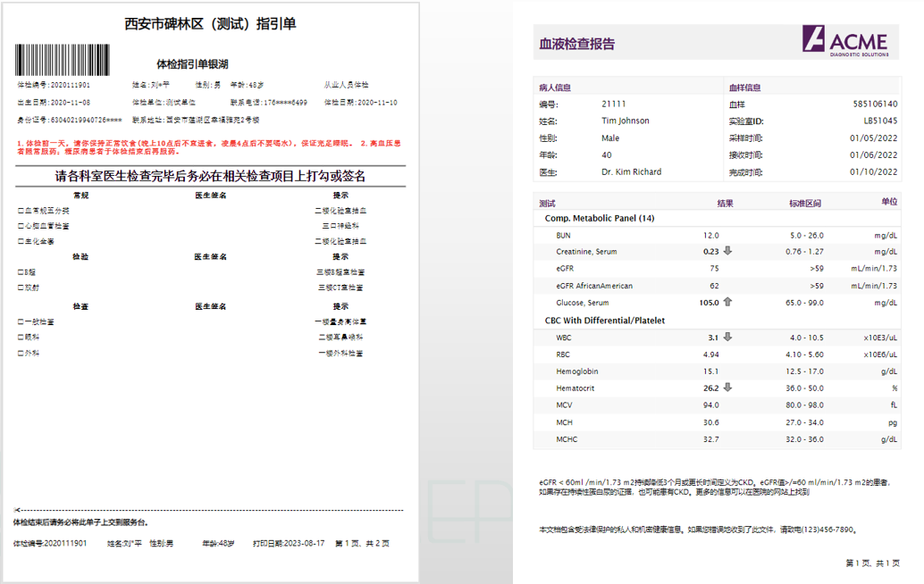Click the patient name Tim Johnson

[x=626, y=121]
